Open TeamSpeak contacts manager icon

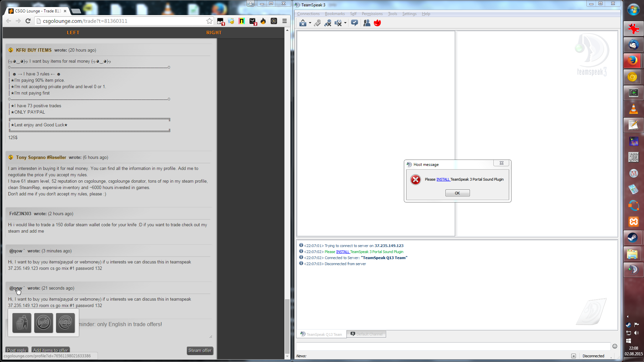coord(367,23)
